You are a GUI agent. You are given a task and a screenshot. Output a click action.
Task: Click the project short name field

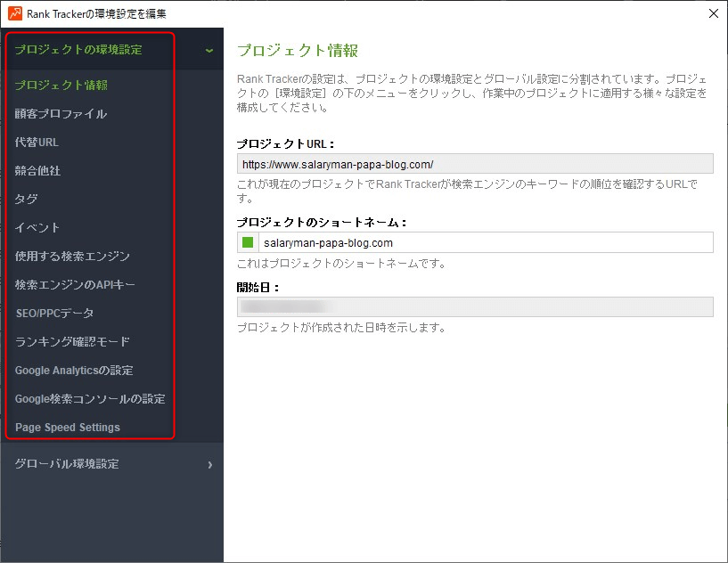click(486, 242)
